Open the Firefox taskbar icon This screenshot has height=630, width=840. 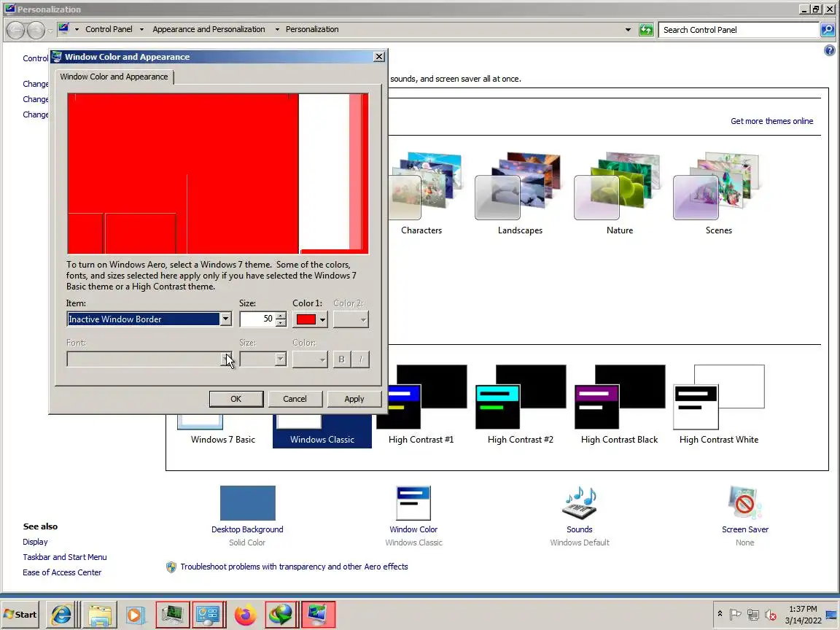coord(245,615)
